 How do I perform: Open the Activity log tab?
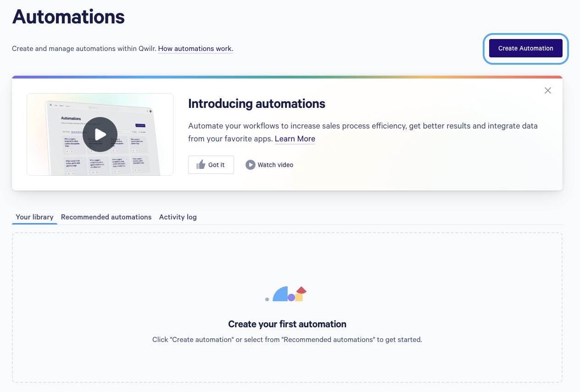178,217
